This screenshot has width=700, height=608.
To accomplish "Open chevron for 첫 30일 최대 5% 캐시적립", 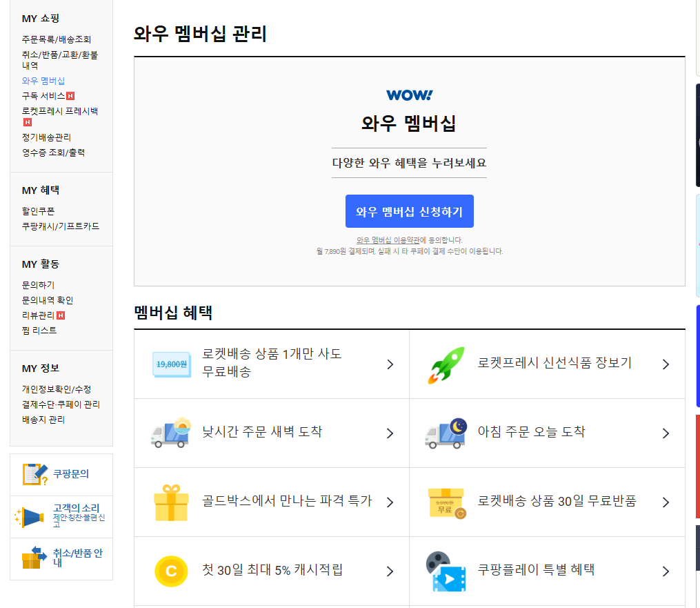I will pyautogui.click(x=390, y=571).
